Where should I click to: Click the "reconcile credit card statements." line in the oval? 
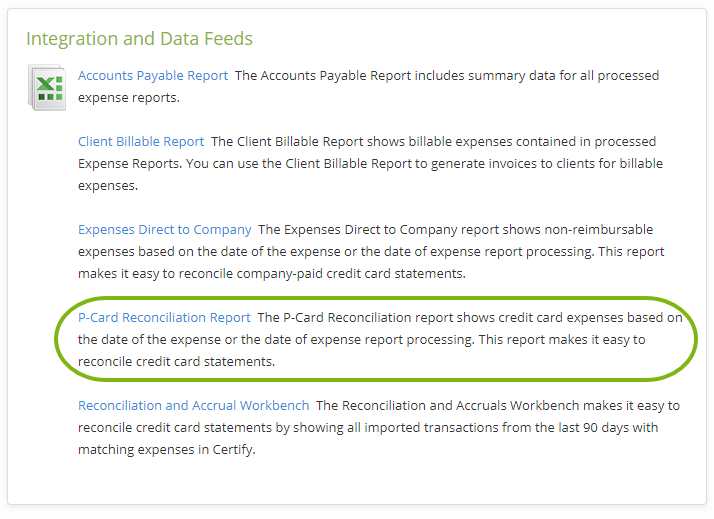tap(177, 361)
